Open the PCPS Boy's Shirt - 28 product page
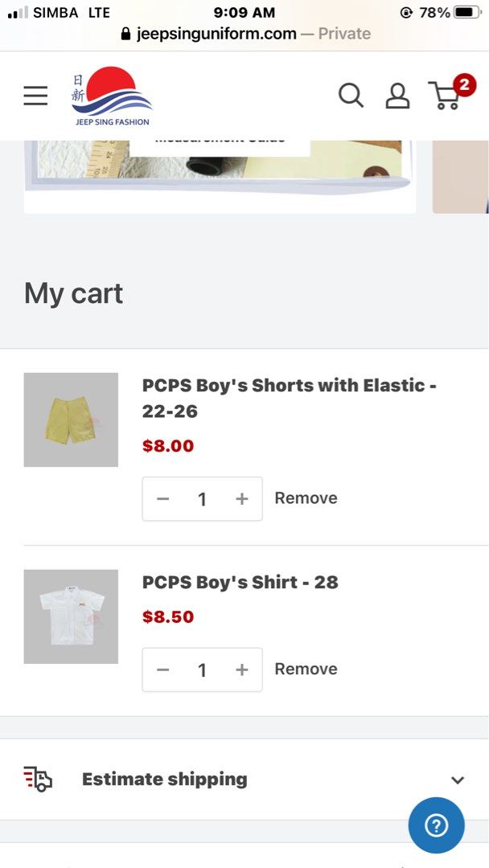 pyautogui.click(x=240, y=581)
